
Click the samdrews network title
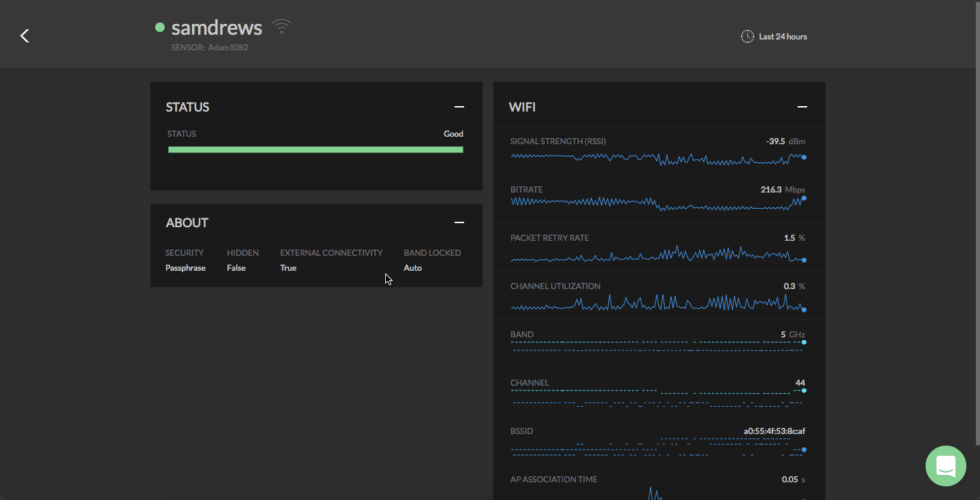point(216,27)
